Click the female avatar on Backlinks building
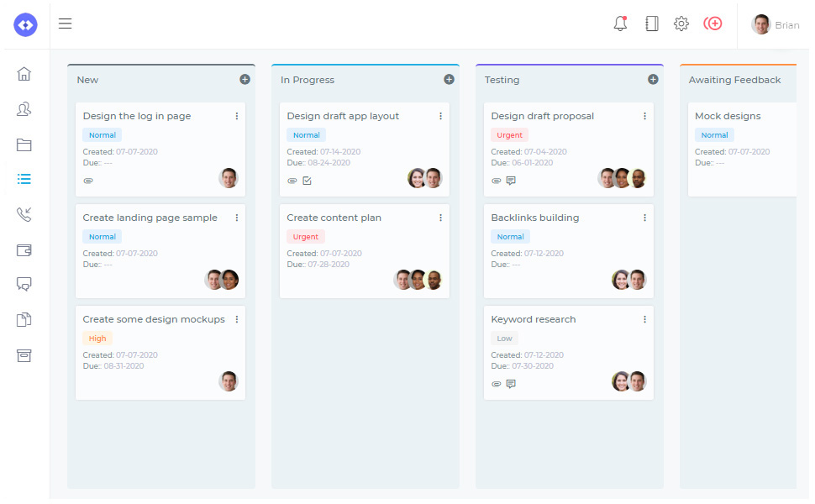 621,280
